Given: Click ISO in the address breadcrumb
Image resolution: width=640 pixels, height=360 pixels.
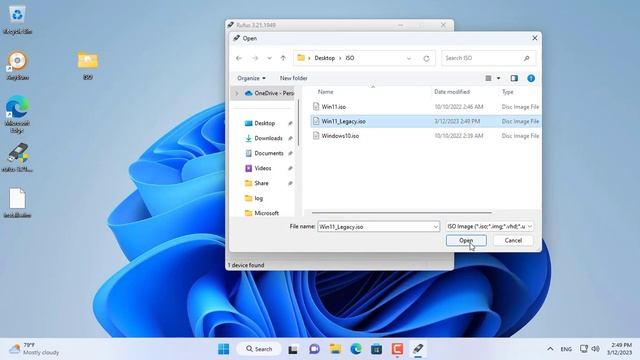Looking at the screenshot, I should coord(350,58).
